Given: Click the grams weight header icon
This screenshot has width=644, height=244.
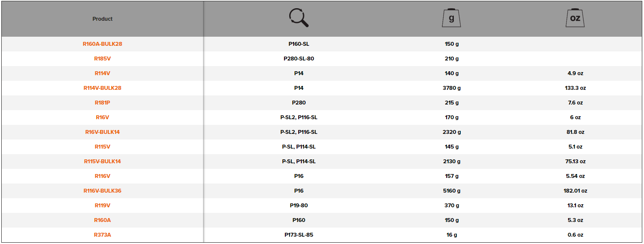Looking at the screenshot, I should [451, 18].
